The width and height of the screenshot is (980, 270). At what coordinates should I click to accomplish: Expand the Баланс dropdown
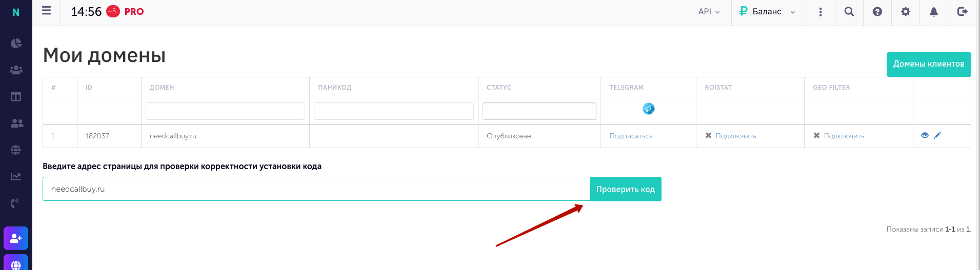point(767,12)
